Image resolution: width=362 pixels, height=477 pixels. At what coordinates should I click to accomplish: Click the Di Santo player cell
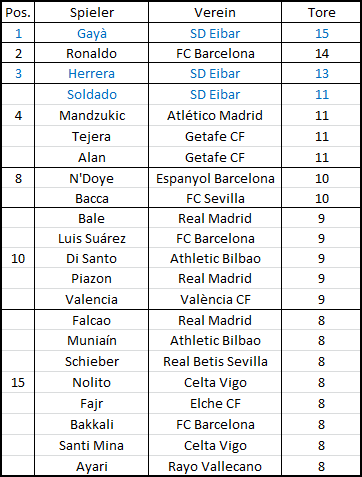click(x=92, y=258)
